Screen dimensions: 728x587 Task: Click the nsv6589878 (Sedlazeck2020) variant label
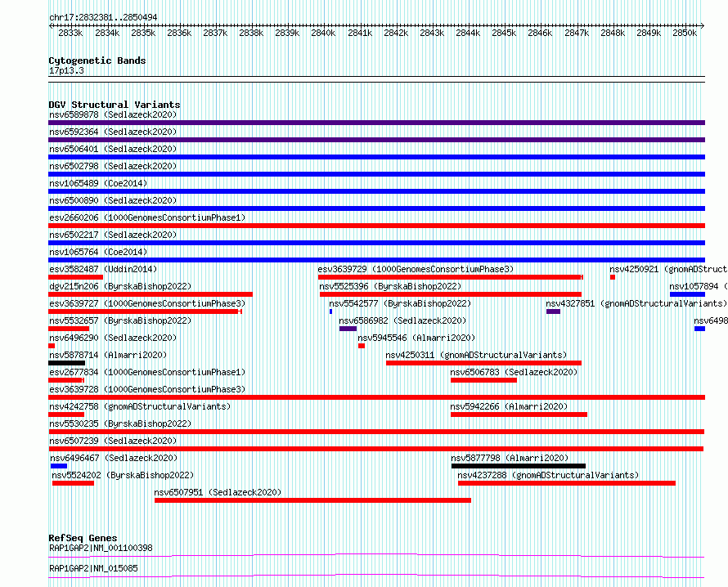coord(113,114)
